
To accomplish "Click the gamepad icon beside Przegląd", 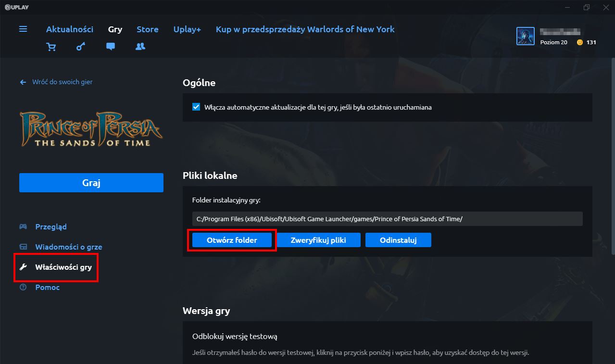I will coord(23,226).
